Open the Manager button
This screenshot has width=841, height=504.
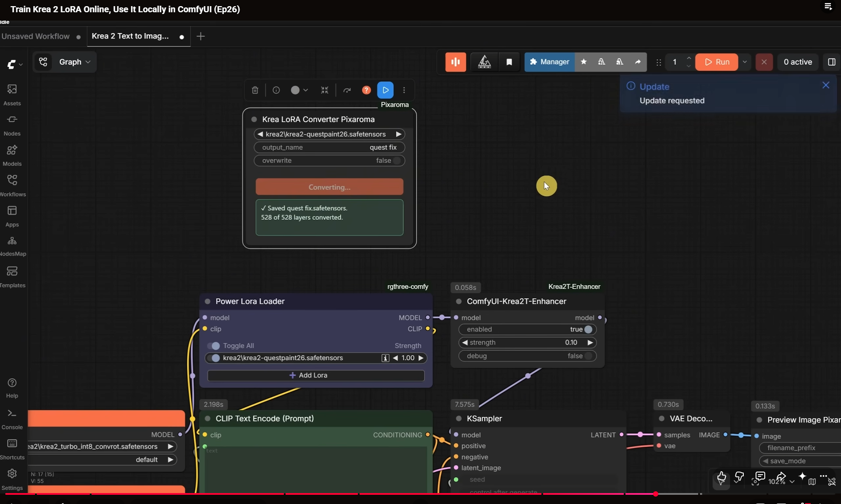[x=549, y=62]
